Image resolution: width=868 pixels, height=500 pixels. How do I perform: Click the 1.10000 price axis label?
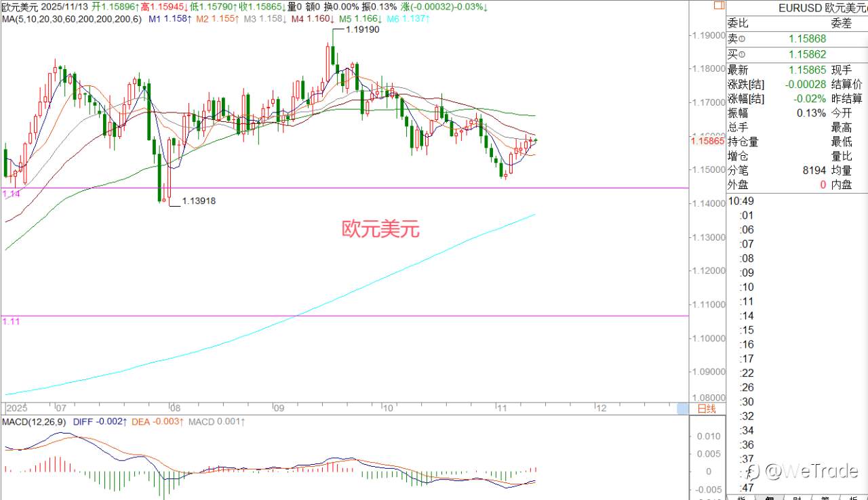(x=708, y=338)
